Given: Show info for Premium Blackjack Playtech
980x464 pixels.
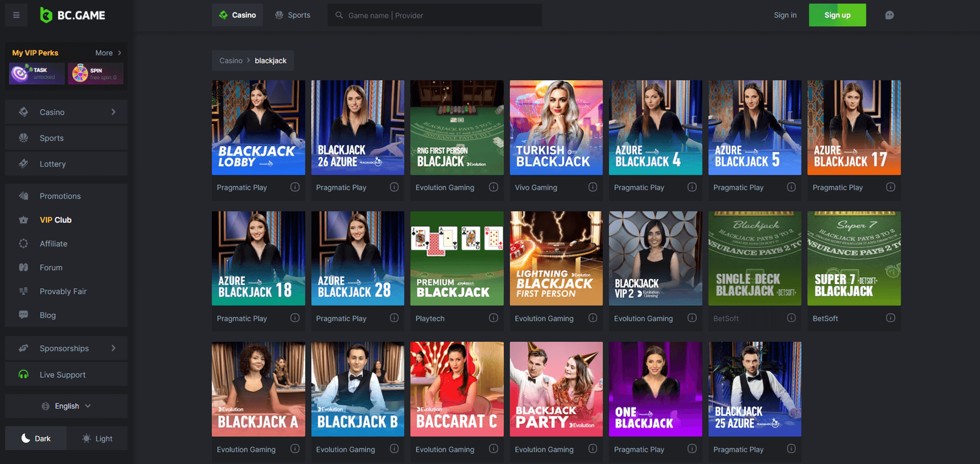Looking at the screenshot, I should click(494, 318).
